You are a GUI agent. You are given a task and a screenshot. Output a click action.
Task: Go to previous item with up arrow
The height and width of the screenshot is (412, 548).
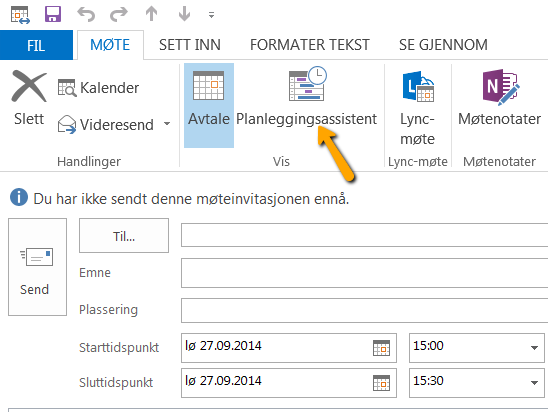point(151,14)
